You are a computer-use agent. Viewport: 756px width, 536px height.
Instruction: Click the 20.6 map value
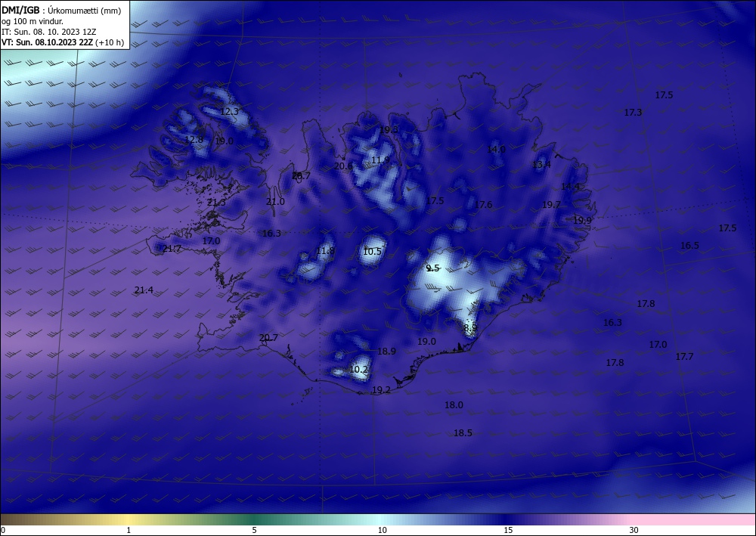[x=343, y=166]
